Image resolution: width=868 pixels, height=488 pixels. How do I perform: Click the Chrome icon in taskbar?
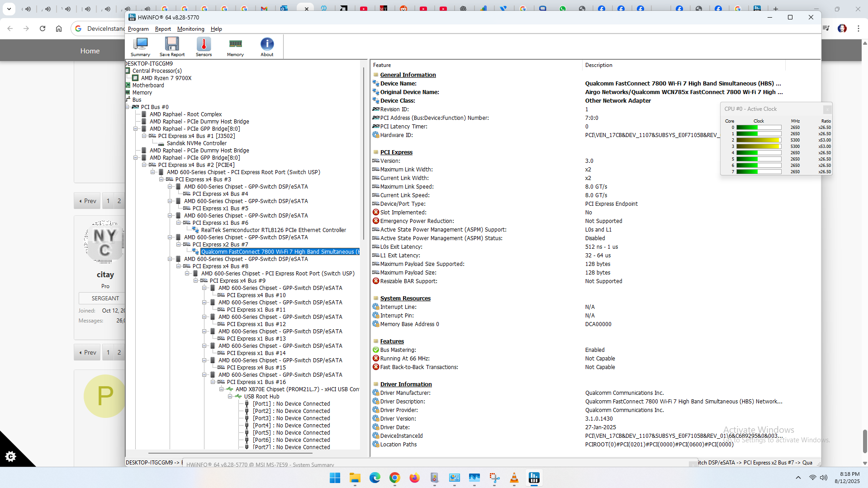394,478
